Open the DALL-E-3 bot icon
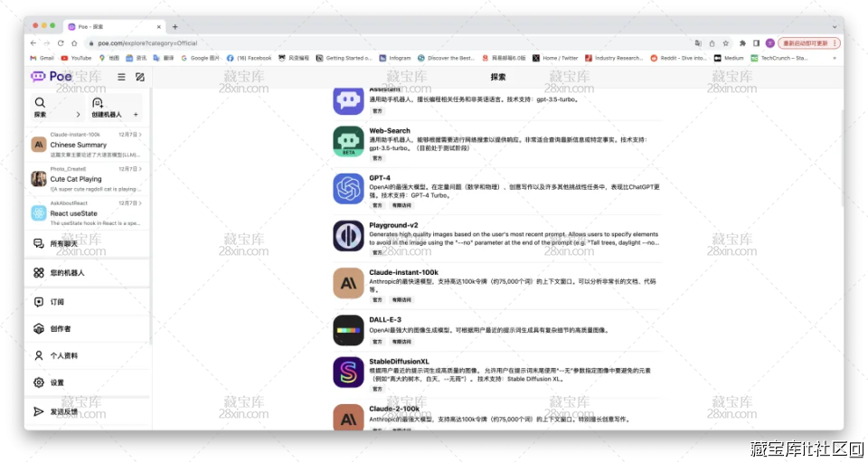The image size is (868, 462). 348,330
